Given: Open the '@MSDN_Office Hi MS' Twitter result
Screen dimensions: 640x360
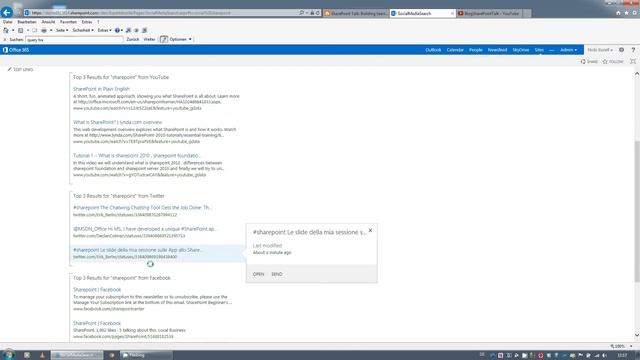Looking at the screenshot, I should coord(144,229).
